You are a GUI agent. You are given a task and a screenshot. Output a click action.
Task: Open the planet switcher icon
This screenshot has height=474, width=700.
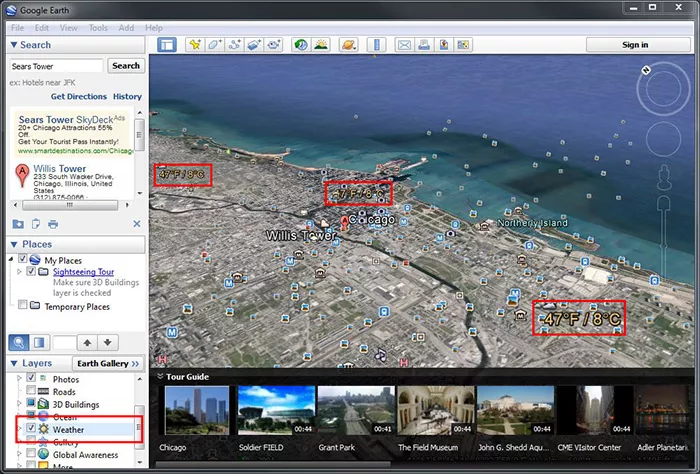pyautogui.click(x=348, y=45)
